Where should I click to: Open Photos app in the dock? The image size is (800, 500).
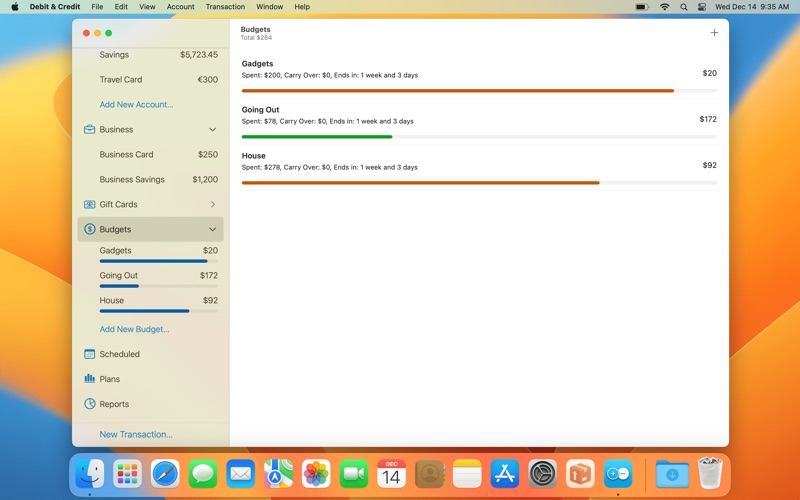[x=316, y=473]
